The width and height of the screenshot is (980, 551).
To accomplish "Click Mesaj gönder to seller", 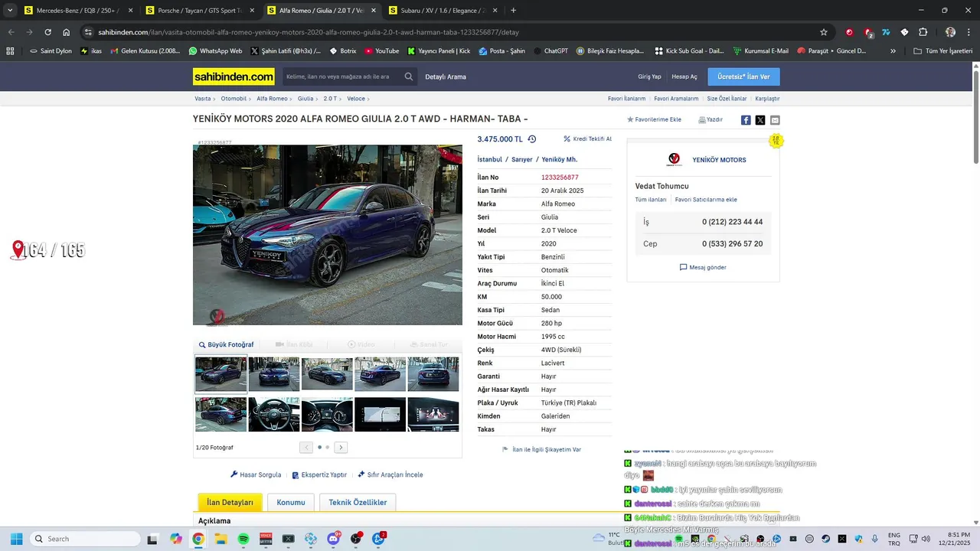I will pyautogui.click(x=703, y=267).
